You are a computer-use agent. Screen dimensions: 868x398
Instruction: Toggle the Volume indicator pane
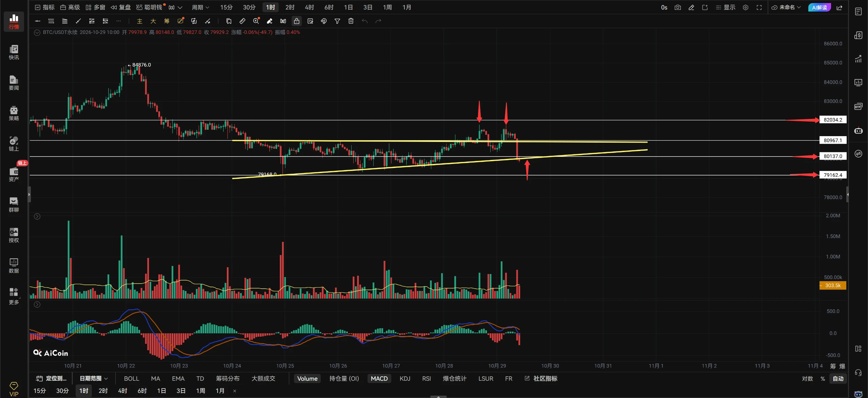tap(307, 378)
